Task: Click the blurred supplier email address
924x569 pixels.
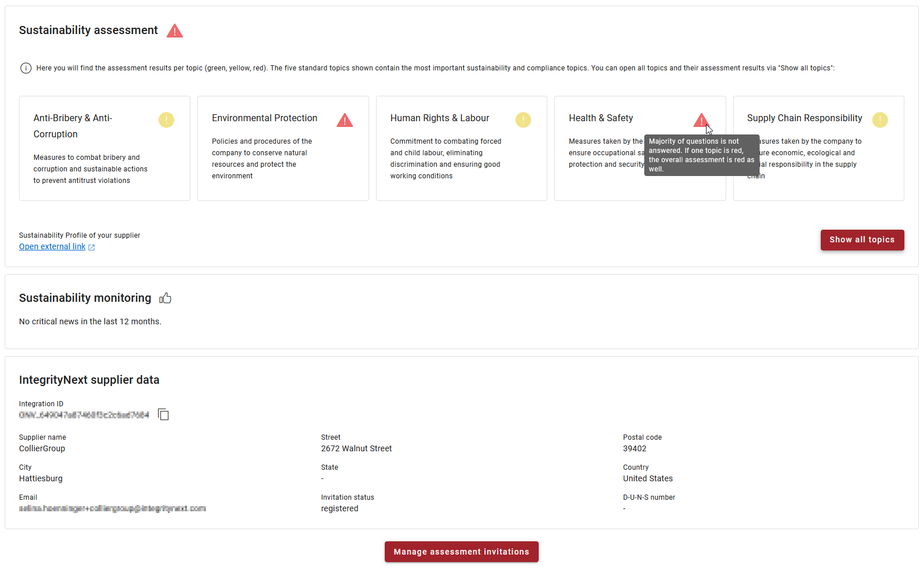Action: 112,508
